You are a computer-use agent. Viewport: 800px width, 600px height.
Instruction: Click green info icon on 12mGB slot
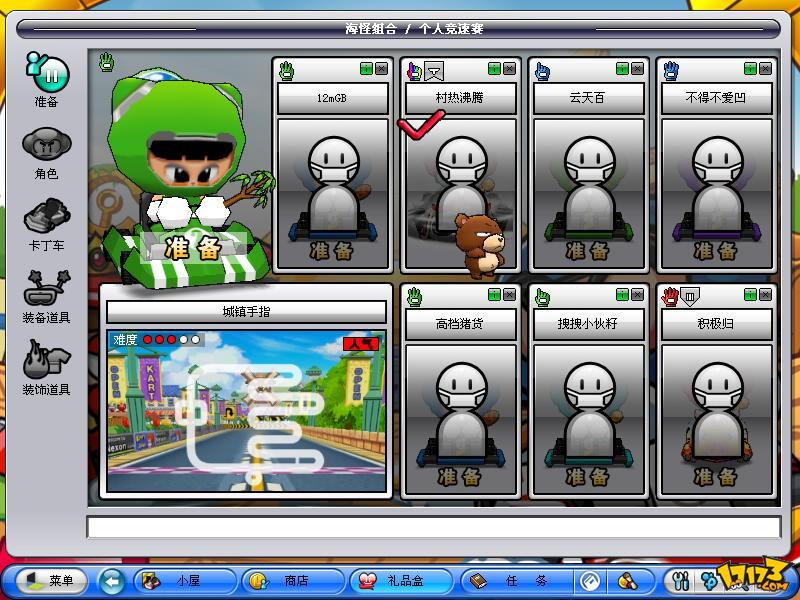tap(366, 69)
